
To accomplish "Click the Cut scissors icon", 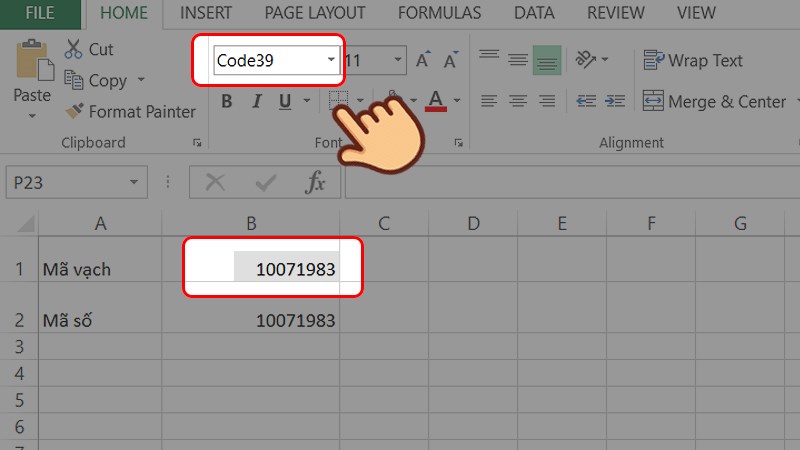I will point(74,49).
